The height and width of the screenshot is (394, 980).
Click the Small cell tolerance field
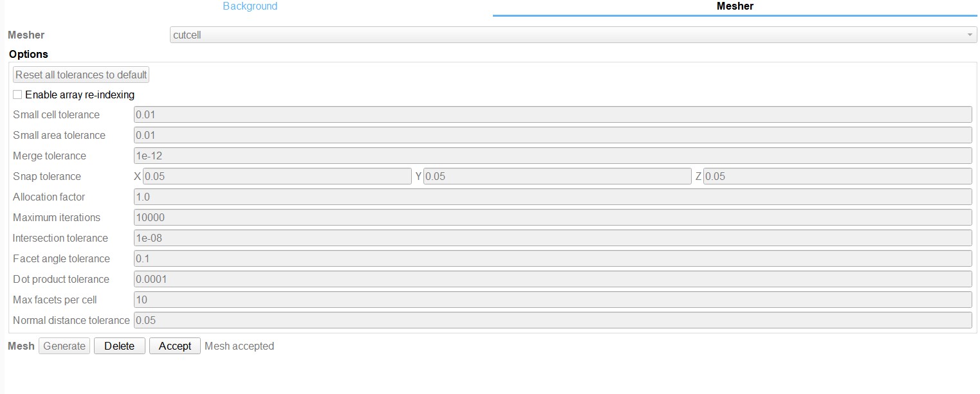[x=552, y=114]
